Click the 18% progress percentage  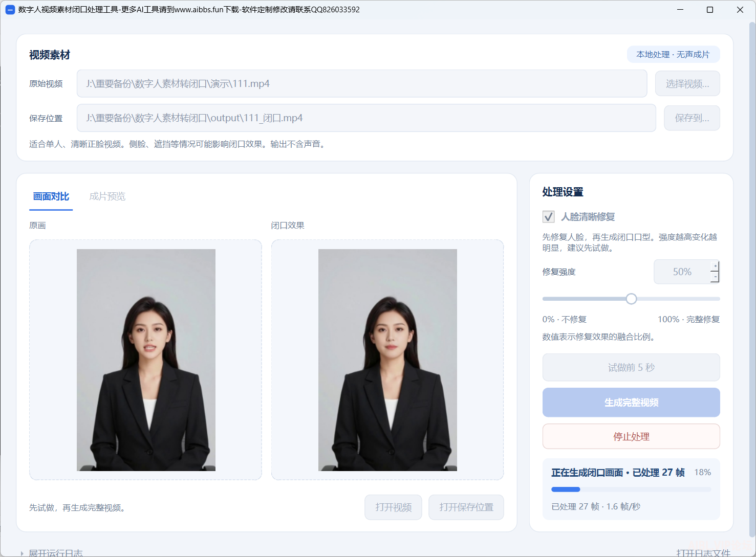703,472
